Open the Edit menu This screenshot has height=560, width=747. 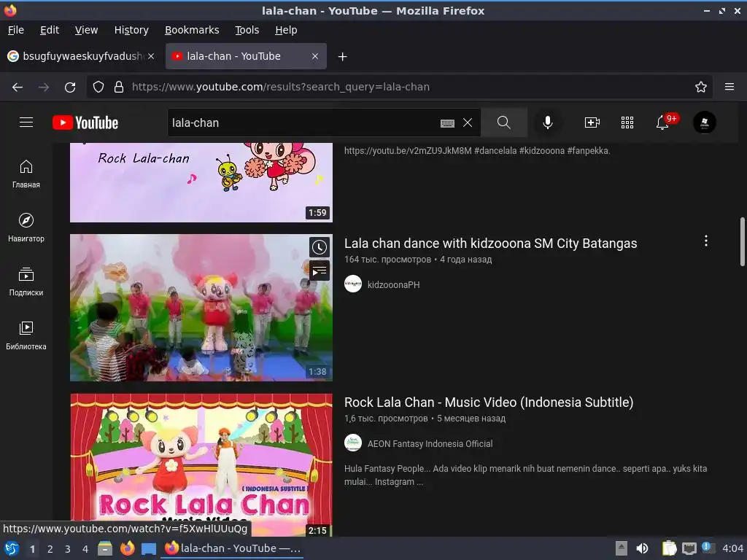click(50, 30)
